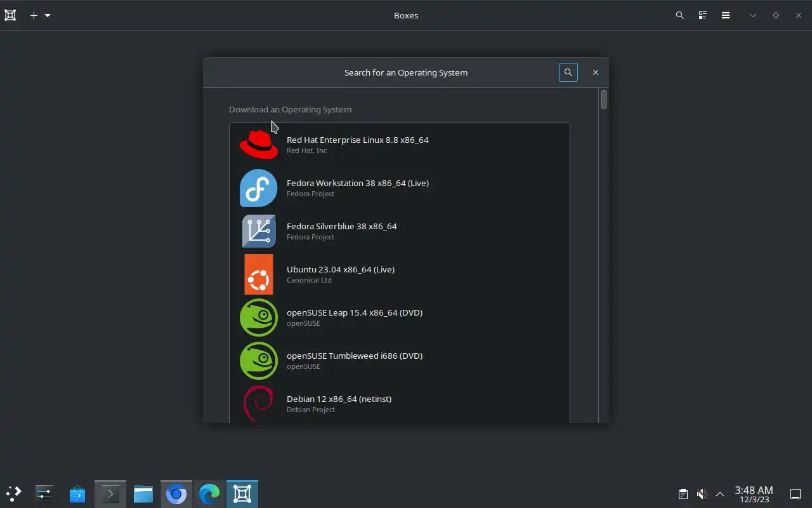This screenshot has width=812, height=508.
Task: Switch to list view icon in header
Action: [702, 15]
